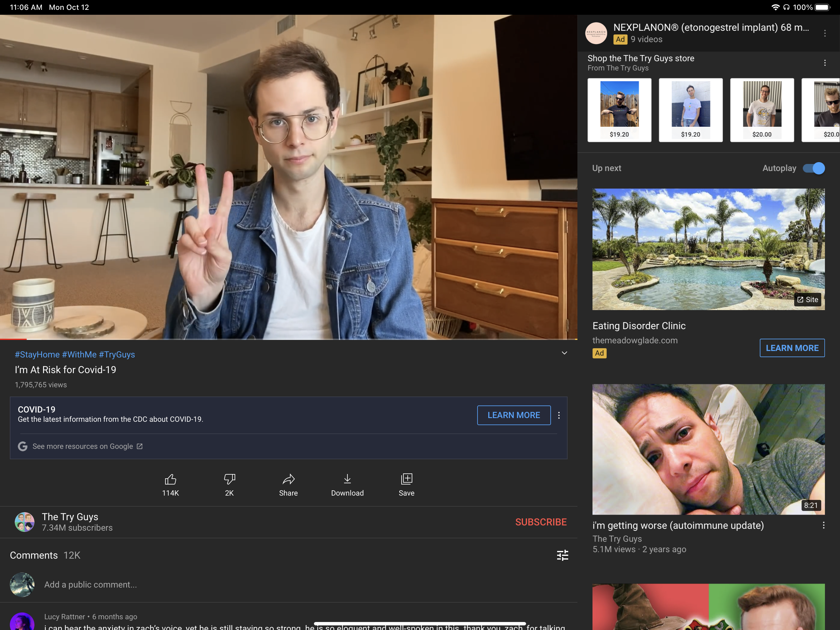Tap the thumbs down dislike icon
Screen dimensions: 840x630
(x=229, y=480)
